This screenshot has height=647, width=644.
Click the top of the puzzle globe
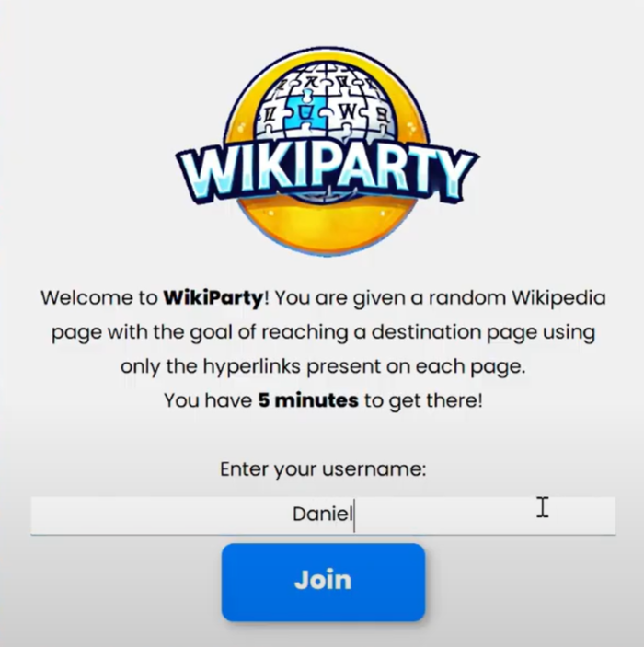[x=326, y=76]
